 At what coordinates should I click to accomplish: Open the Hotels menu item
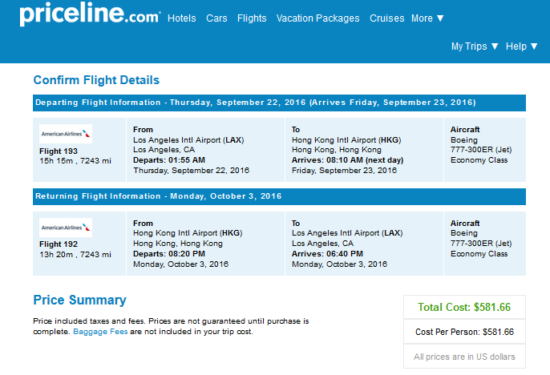pos(182,18)
